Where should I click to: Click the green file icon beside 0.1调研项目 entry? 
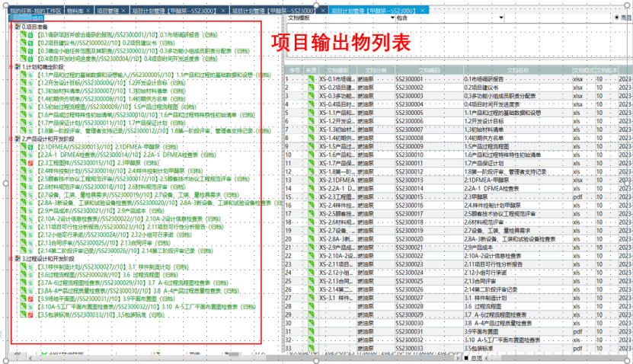coord(24,34)
